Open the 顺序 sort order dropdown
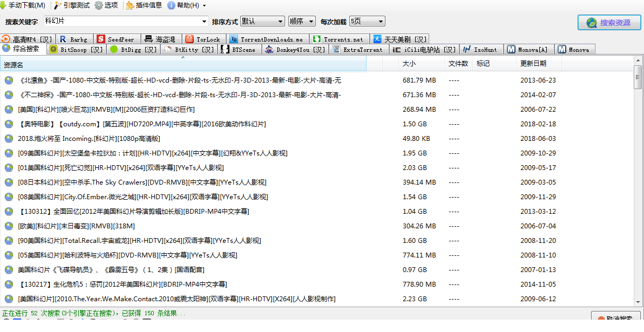Image resolution: width=644 pixels, height=332 pixels. (302, 22)
